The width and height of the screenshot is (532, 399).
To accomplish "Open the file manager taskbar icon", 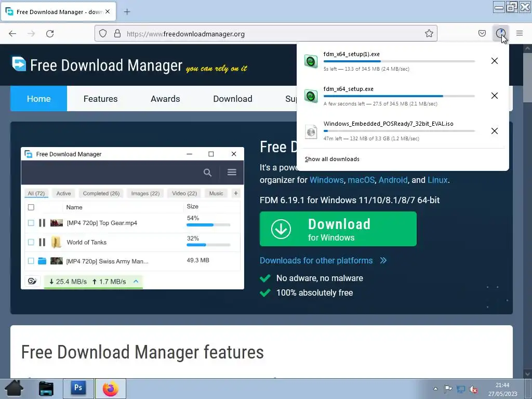I will [46, 389].
